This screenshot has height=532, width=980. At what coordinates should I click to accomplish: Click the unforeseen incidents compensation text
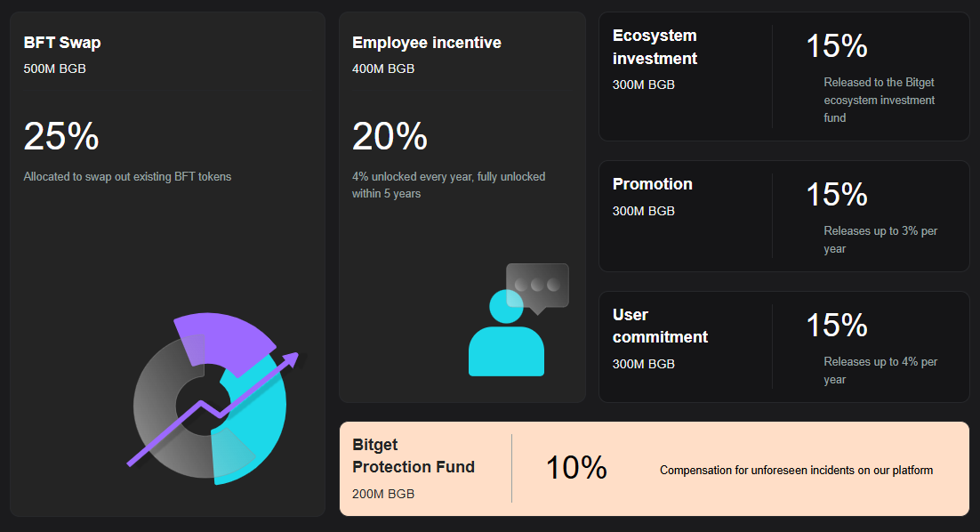click(x=796, y=470)
